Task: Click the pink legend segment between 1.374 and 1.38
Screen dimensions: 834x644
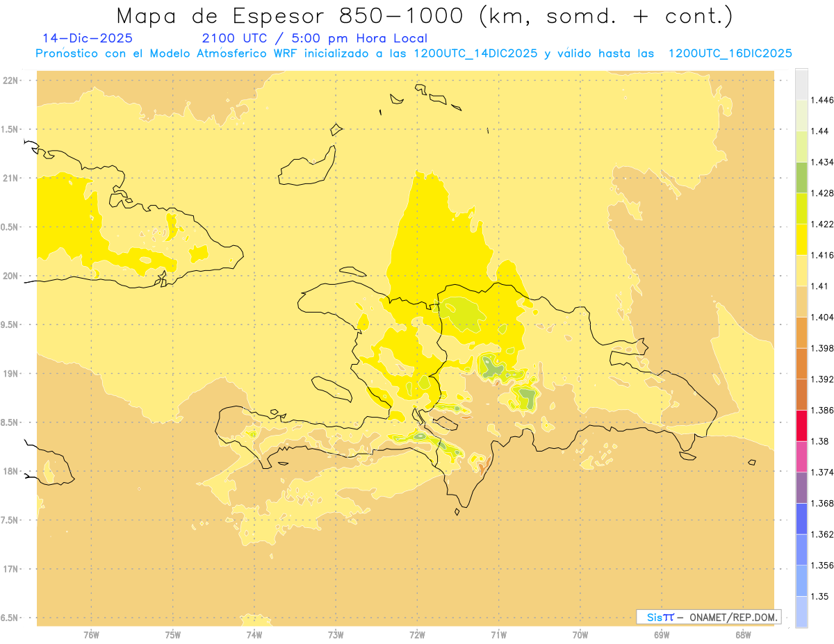Action: pos(801,456)
